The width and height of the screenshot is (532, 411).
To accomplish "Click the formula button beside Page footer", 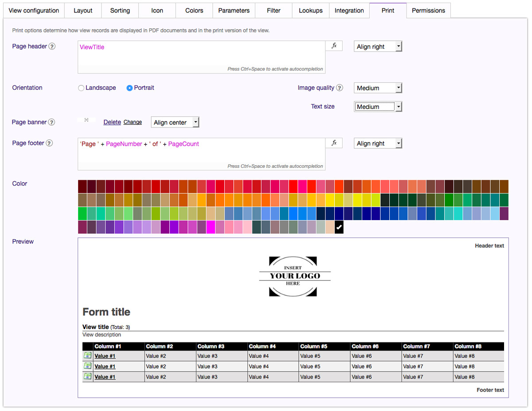I will [334, 143].
